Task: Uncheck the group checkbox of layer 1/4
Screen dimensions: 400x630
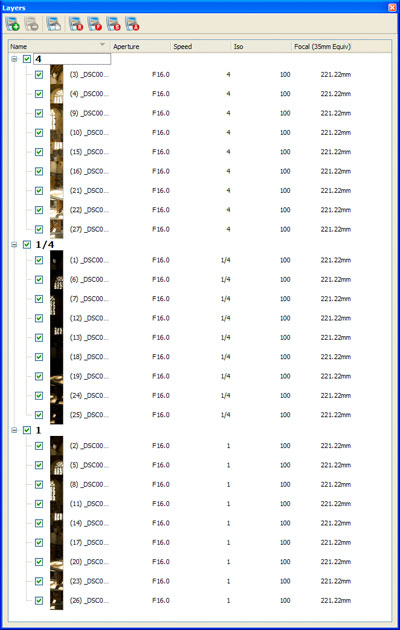Action: [27, 245]
